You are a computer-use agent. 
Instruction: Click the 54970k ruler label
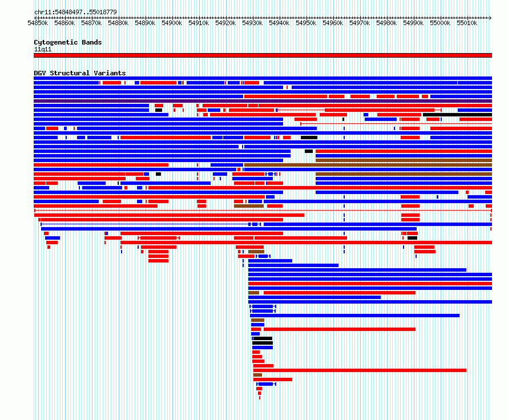point(360,23)
